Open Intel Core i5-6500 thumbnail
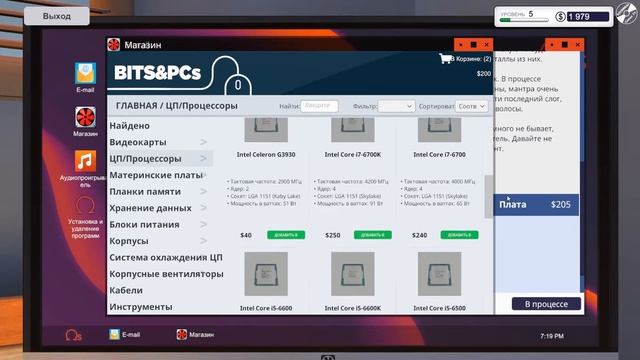The image size is (640, 360). [x=440, y=274]
